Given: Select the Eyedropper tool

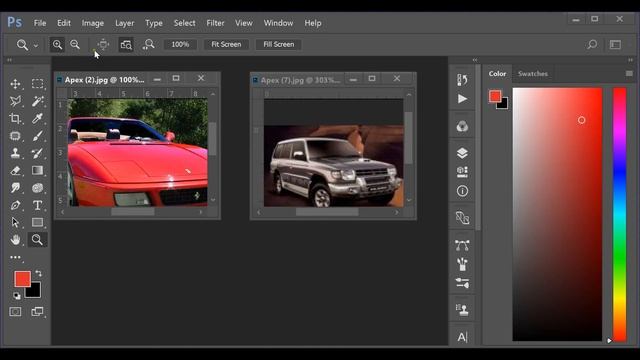Looking at the screenshot, I should coord(38,118).
